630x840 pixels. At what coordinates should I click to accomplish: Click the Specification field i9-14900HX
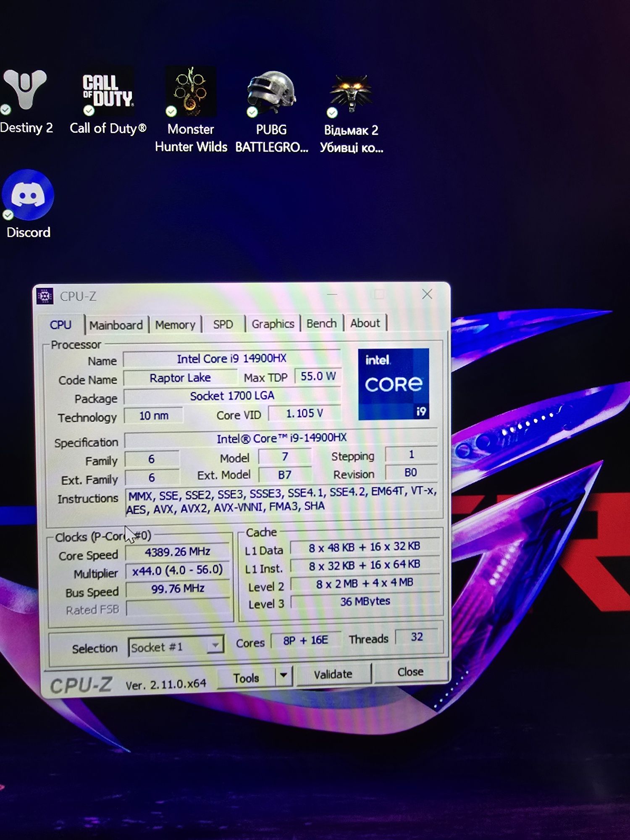pos(281,438)
